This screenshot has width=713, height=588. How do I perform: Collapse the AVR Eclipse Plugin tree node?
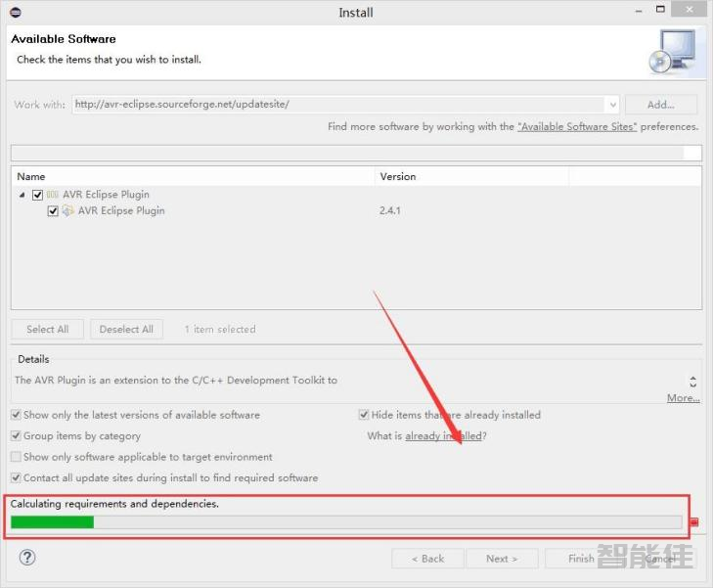[x=22, y=195]
